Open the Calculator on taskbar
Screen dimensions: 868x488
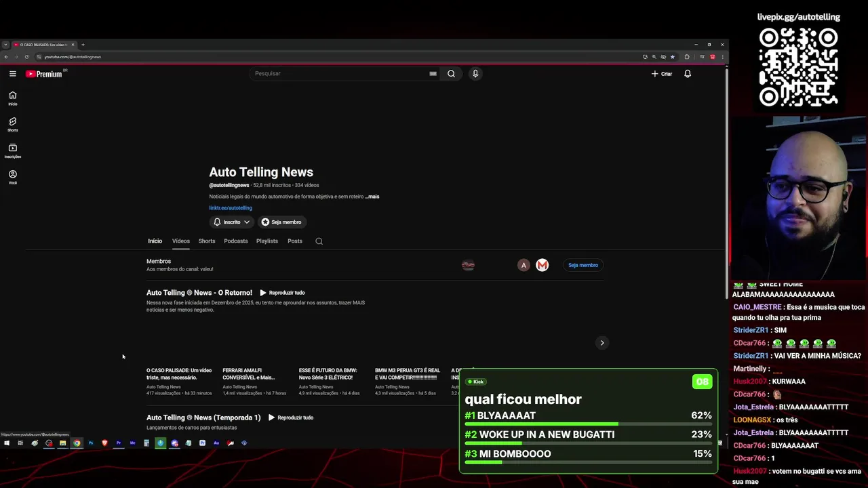coord(146,443)
